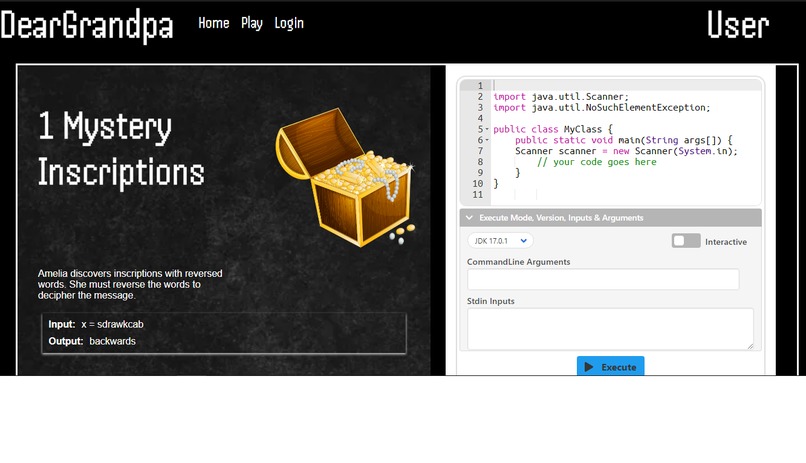Toggle the Interactive mode switch
806x463 pixels.
686,241
